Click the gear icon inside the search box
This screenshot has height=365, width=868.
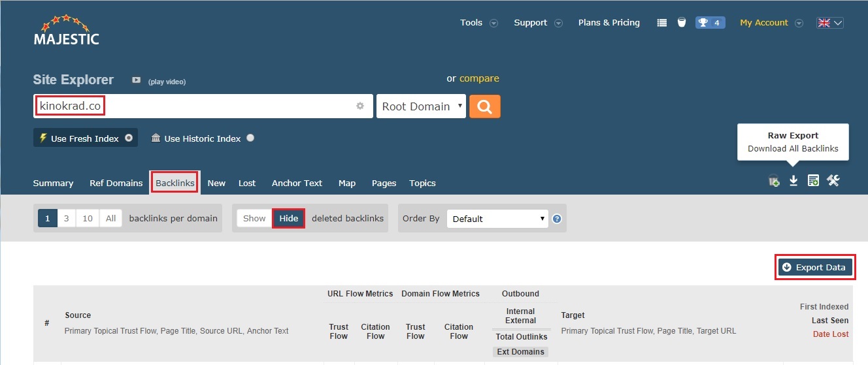tap(360, 106)
